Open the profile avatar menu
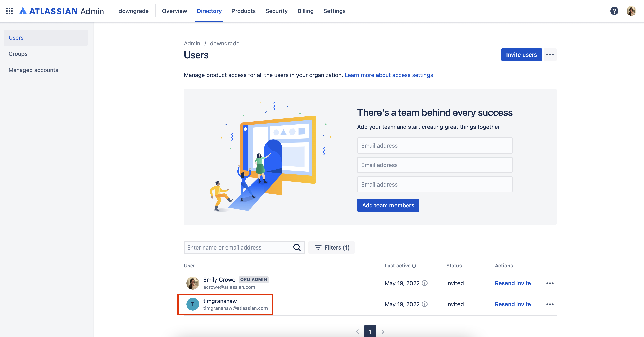The width and height of the screenshot is (644, 337). (631, 11)
